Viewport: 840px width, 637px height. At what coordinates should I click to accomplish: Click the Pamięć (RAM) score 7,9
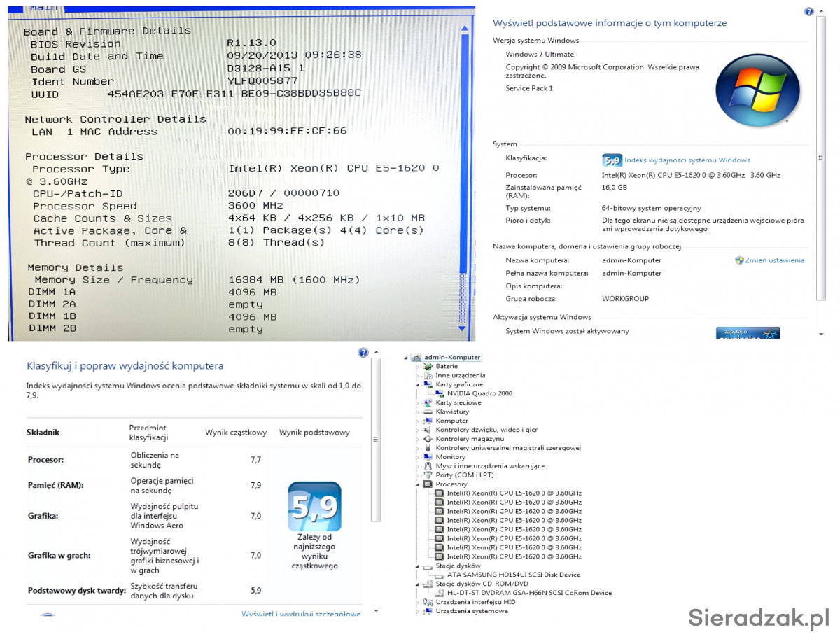[x=255, y=485]
